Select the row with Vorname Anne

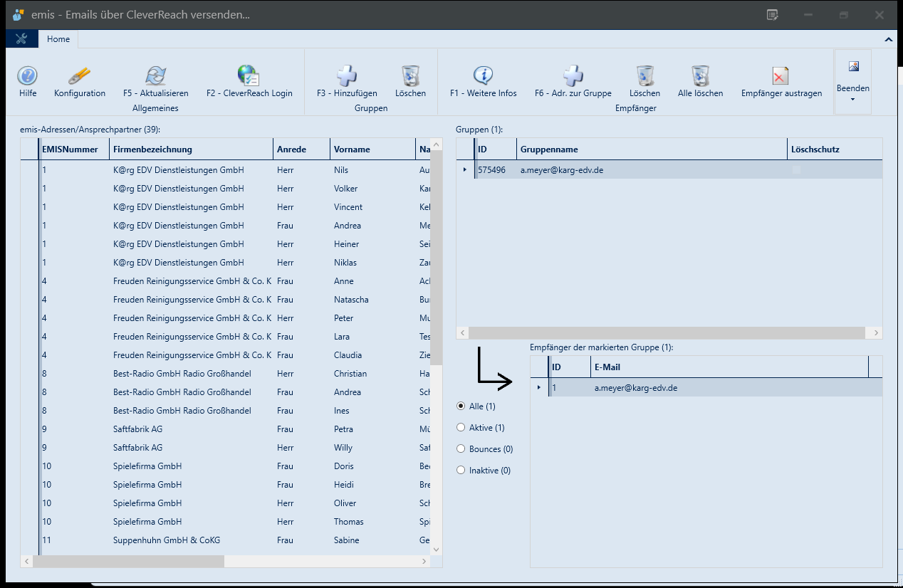point(226,281)
